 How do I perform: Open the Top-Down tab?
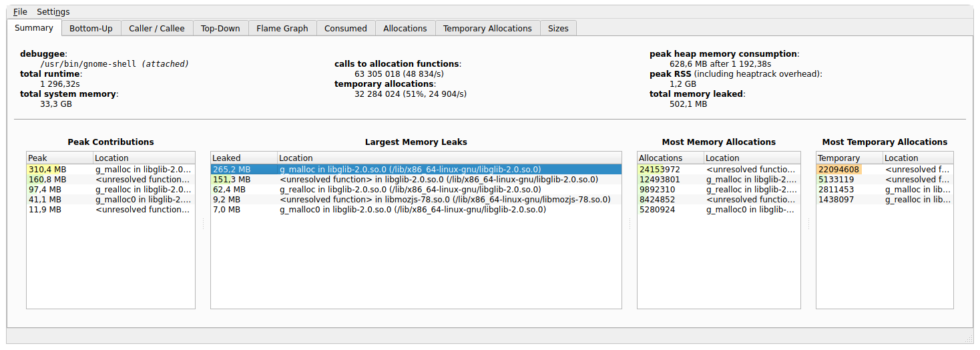(x=220, y=28)
